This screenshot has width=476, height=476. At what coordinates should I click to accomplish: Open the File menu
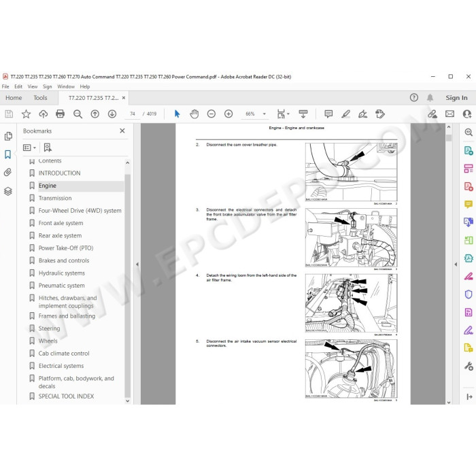[5, 86]
